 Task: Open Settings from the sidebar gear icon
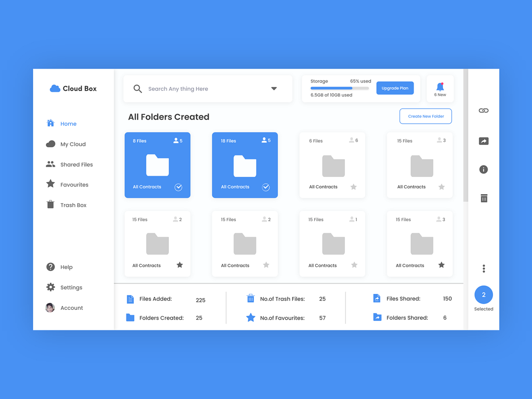pos(50,287)
